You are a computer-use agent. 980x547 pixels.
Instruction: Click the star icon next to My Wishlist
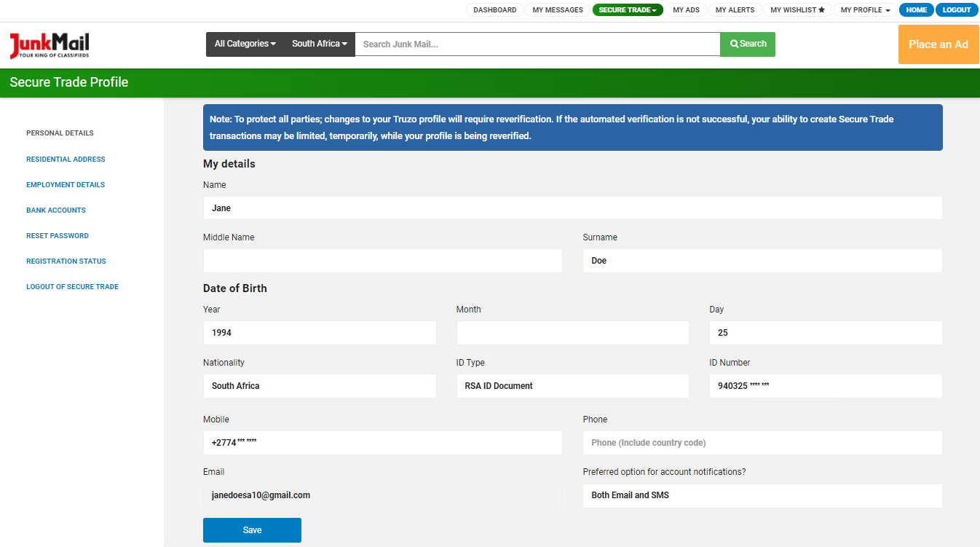coord(822,9)
